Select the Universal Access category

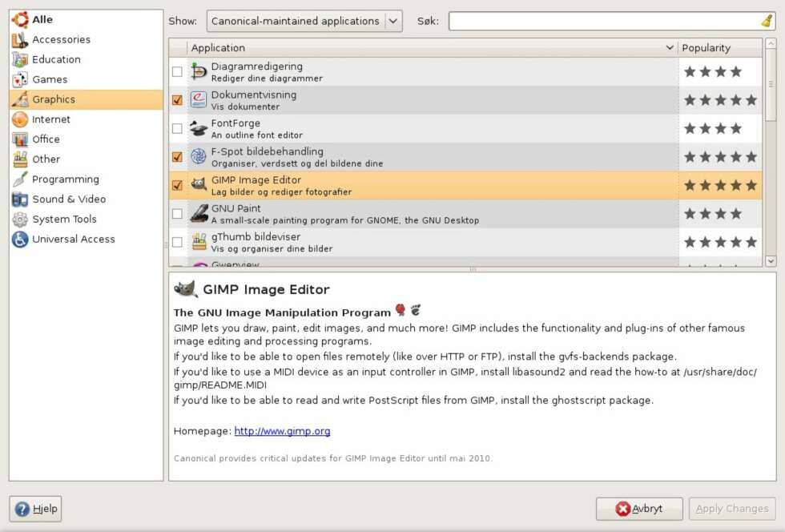click(87, 240)
